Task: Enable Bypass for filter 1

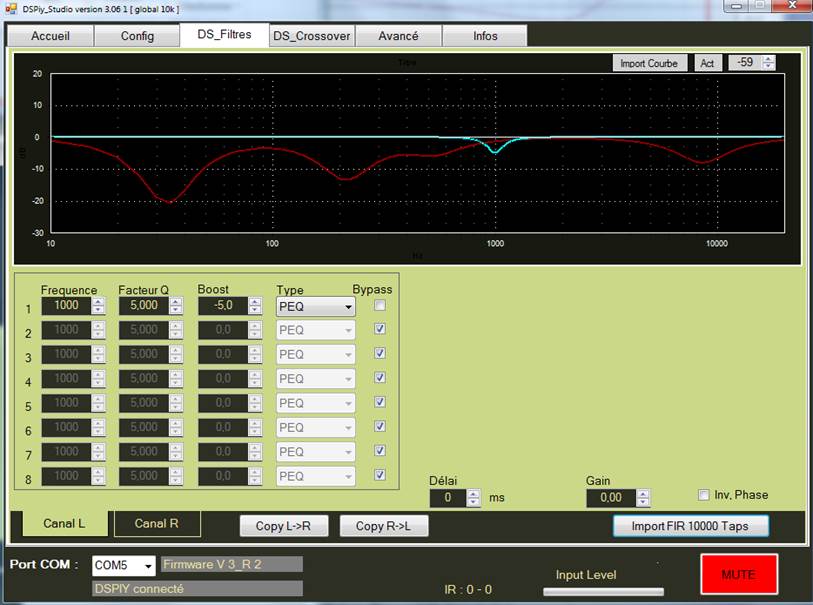Action: (x=380, y=305)
